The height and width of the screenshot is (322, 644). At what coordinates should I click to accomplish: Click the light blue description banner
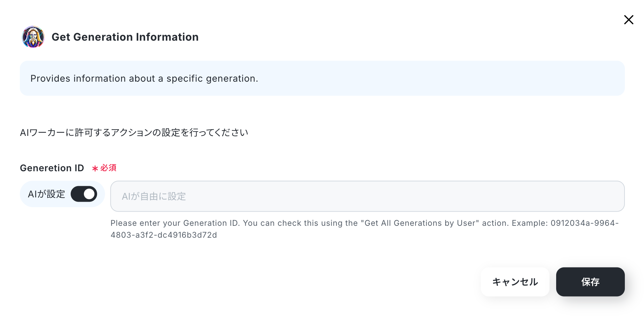click(322, 78)
